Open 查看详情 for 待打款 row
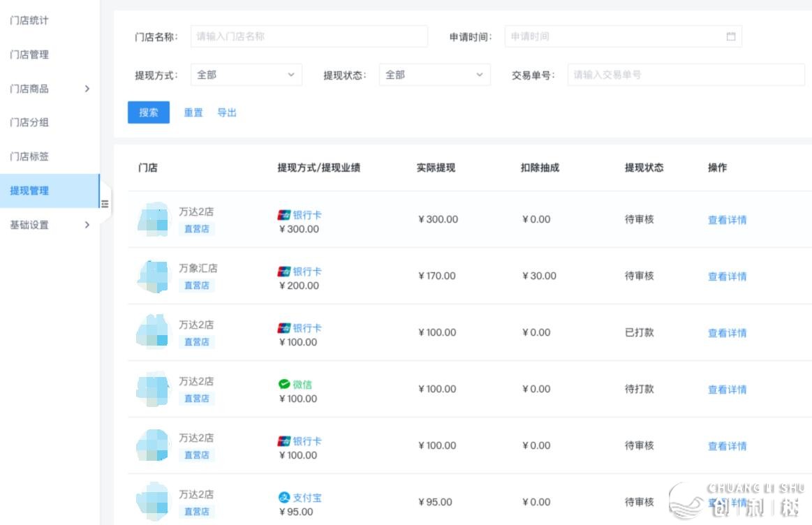This screenshot has width=812, height=525. coord(727,389)
